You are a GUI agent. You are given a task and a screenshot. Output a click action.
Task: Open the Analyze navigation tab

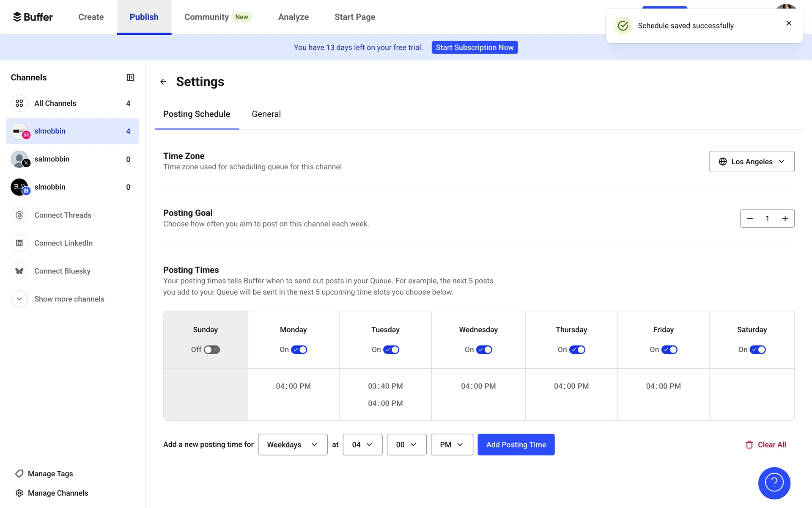[x=293, y=17]
